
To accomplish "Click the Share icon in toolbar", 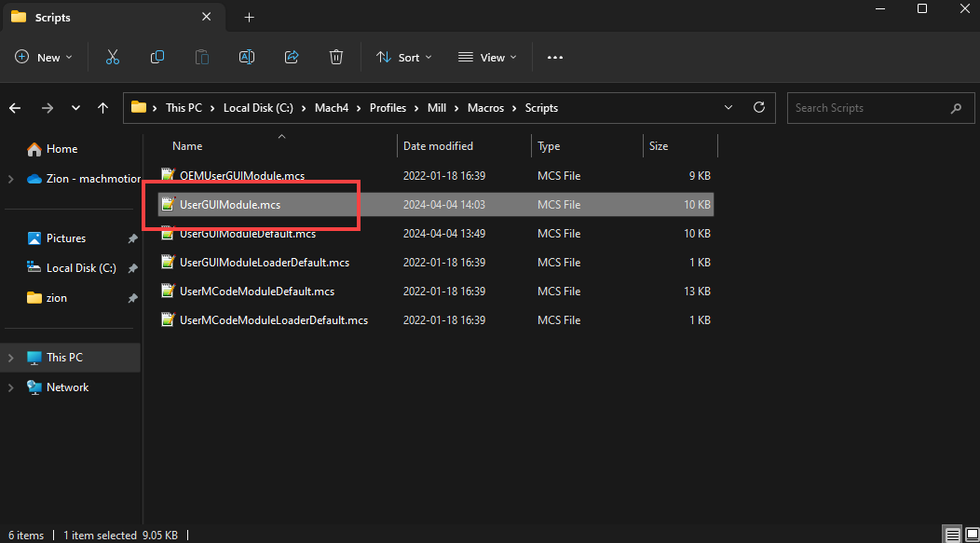I will click(x=292, y=58).
